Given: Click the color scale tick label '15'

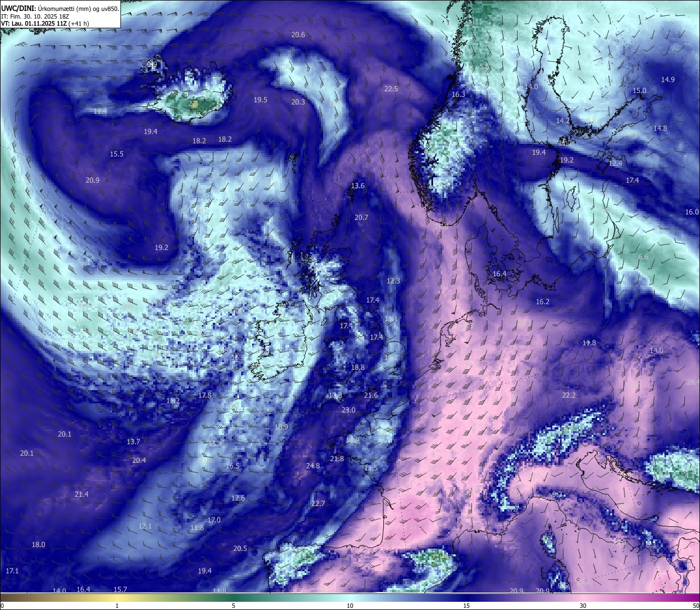Looking at the screenshot, I should 466,606.
